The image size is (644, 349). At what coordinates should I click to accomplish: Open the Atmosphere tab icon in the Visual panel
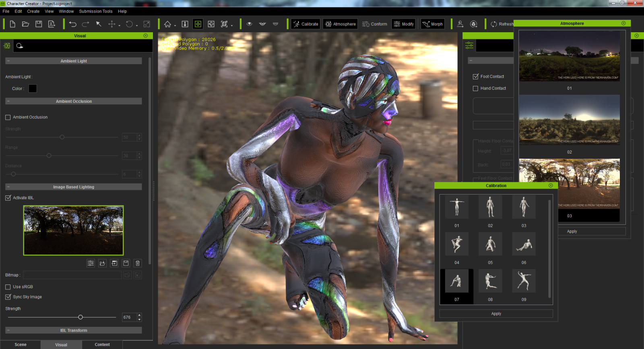pyautogui.click(x=7, y=46)
